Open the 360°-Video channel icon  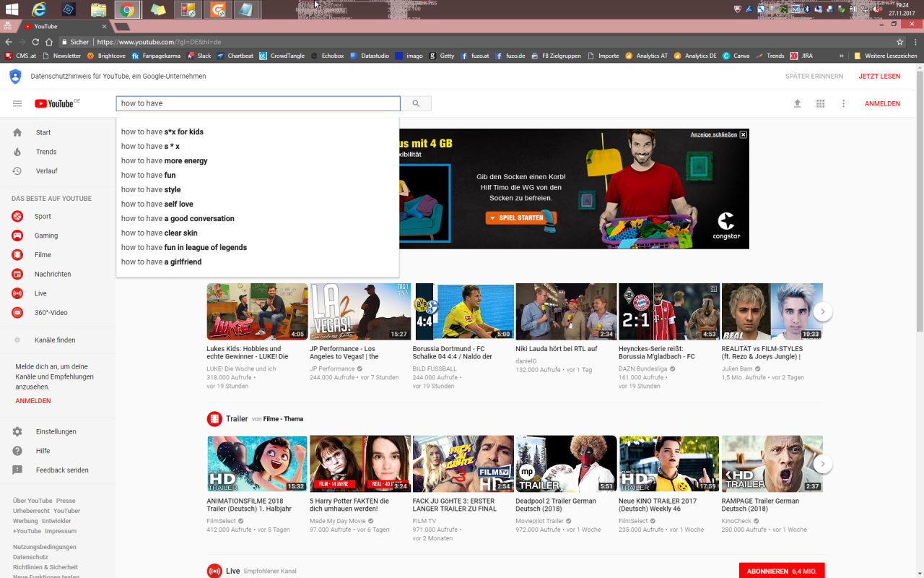pos(17,313)
